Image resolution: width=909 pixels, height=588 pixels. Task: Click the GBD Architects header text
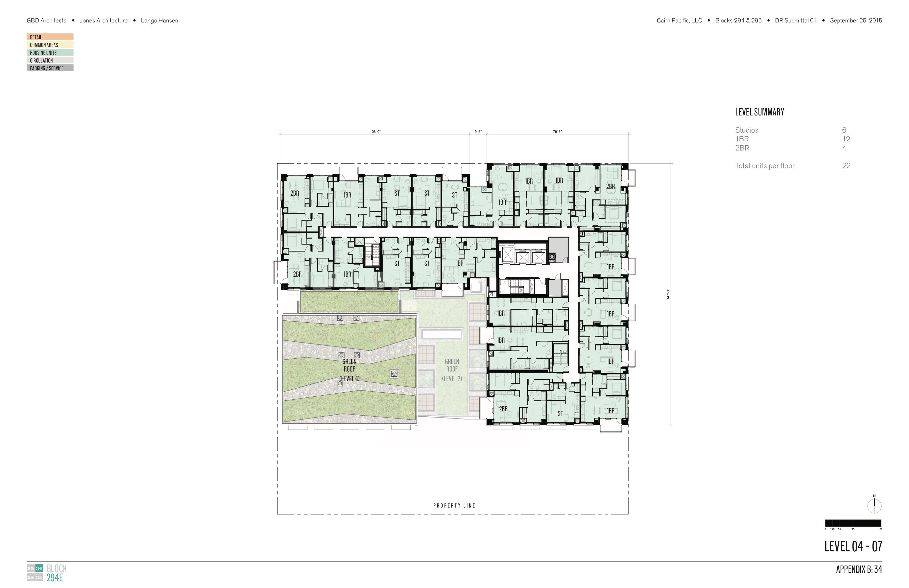point(46,21)
